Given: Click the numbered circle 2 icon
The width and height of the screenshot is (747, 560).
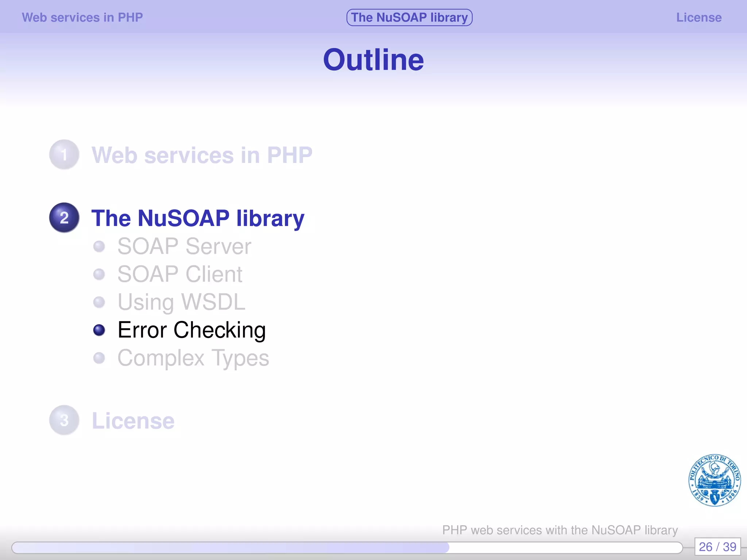Looking at the screenshot, I should click(x=64, y=218).
